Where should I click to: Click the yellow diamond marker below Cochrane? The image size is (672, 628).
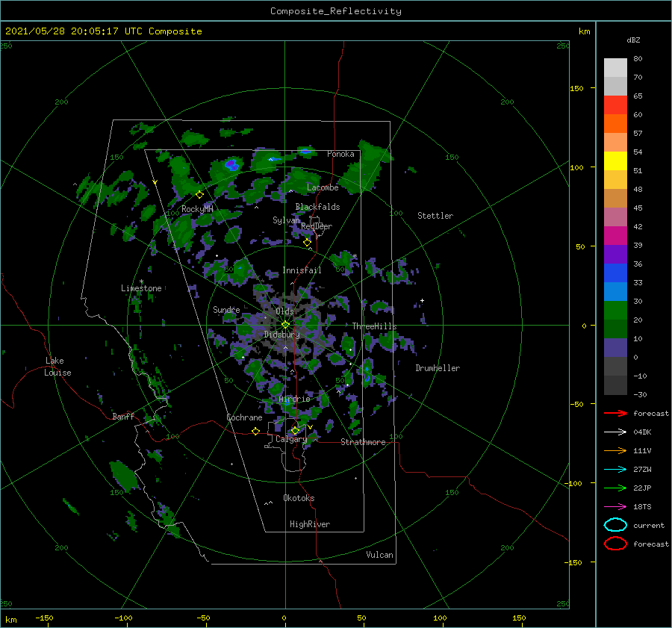[x=255, y=432]
